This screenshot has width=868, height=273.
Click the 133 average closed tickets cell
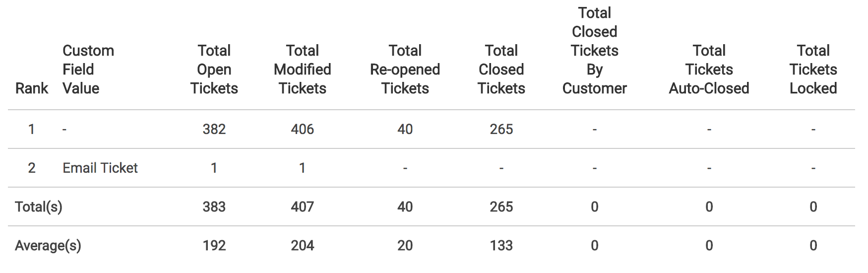[501, 245]
